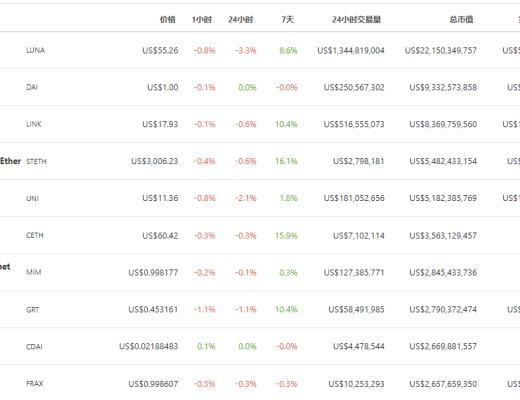Open the LINK coin row

click(260, 124)
